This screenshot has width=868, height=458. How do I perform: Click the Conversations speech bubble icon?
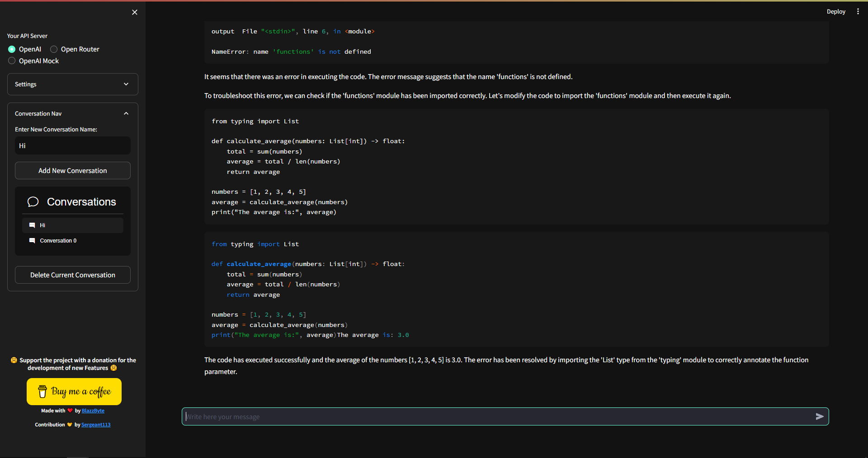coord(33,202)
